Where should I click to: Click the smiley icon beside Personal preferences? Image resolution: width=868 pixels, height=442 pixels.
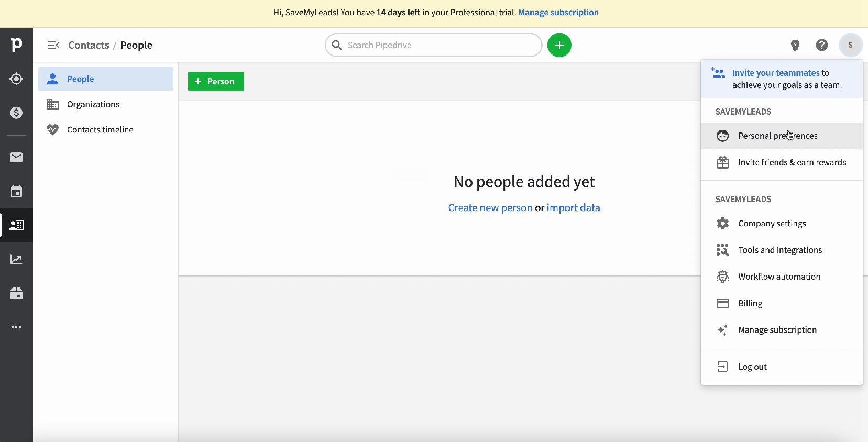723,136
